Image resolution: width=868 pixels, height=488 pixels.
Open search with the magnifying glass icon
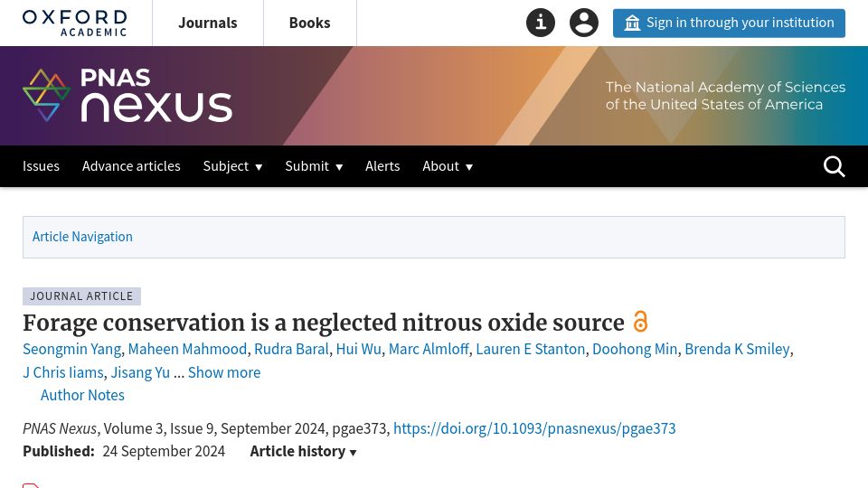pos(834,166)
